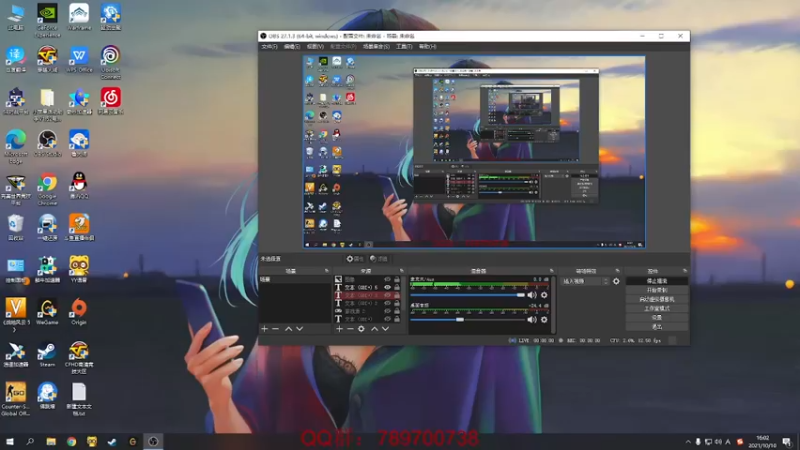This screenshot has width=800, height=450.
Task: Click the source filters button above the docks
Action: point(379,259)
